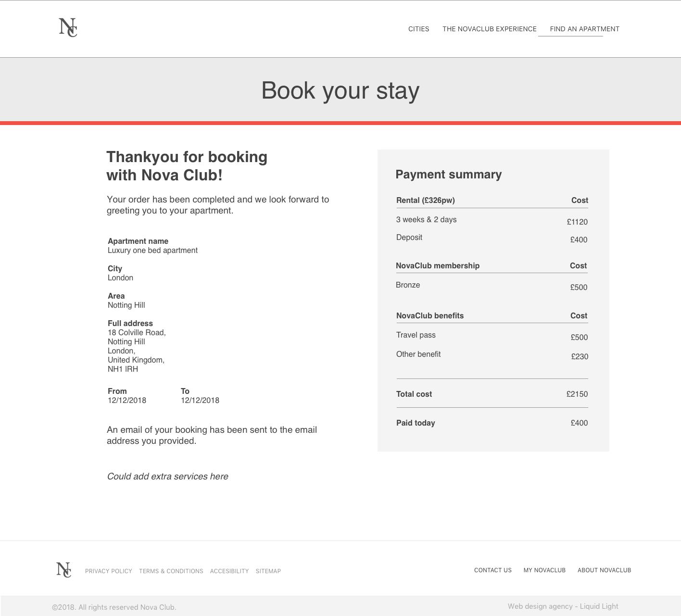Viewport: 681px width, 616px height.
Task: Open My NovaClub footer link
Action: coord(544,570)
